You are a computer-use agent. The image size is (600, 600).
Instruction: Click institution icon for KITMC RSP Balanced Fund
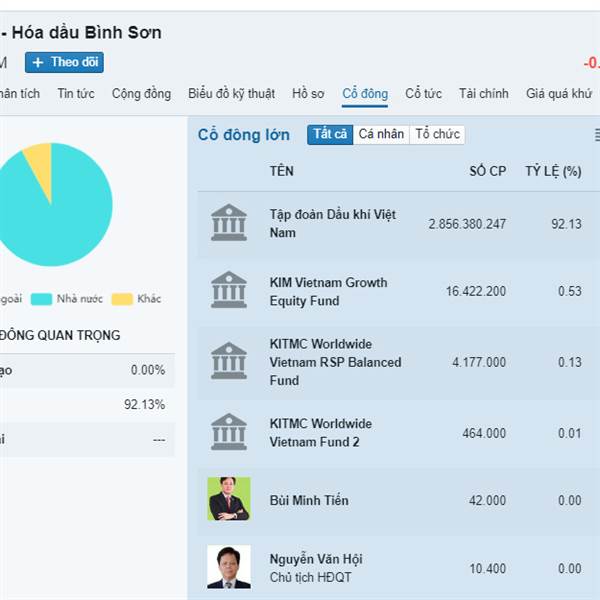click(229, 361)
